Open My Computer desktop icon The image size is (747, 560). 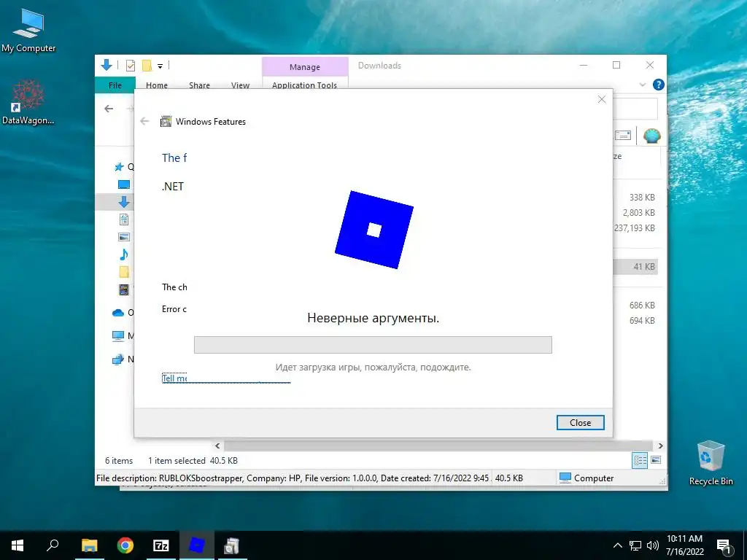pyautogui.click(x=28, y=31)
